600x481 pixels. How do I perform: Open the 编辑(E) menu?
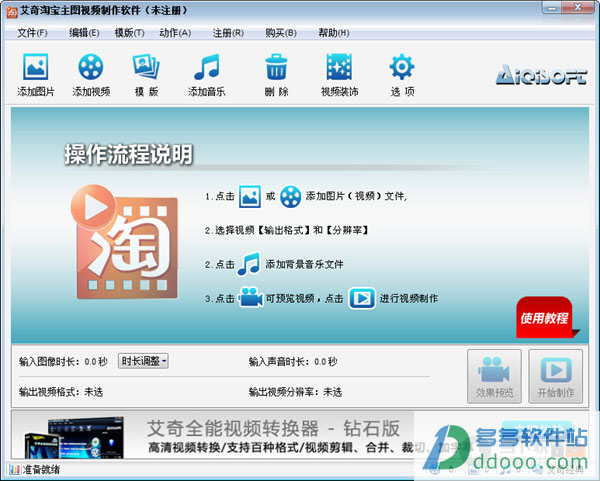pos(84,33)
